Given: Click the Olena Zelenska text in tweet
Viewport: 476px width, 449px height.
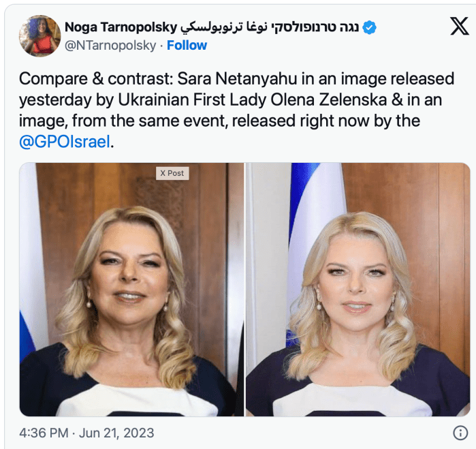Looking at the screenshot, I should [328, 99].
